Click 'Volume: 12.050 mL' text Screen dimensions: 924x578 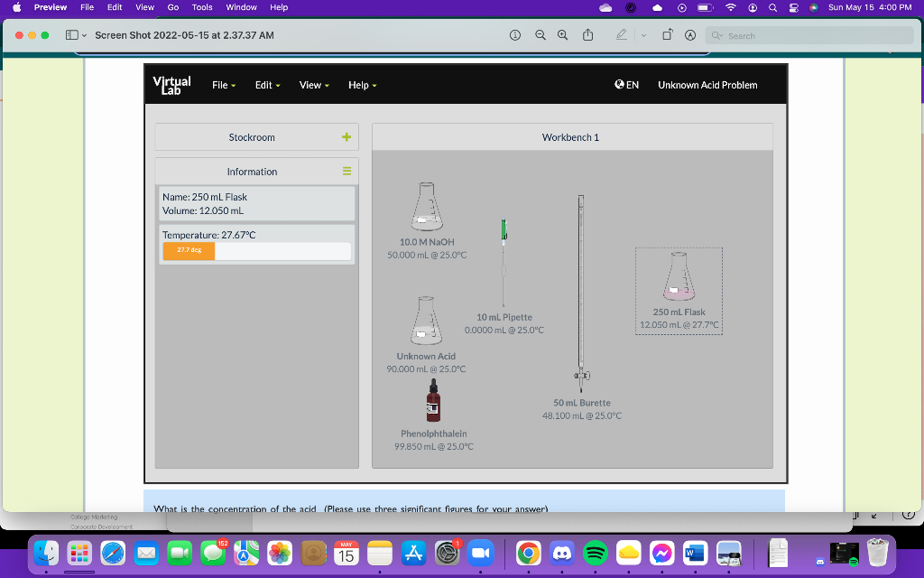click(x=203, y=210)
